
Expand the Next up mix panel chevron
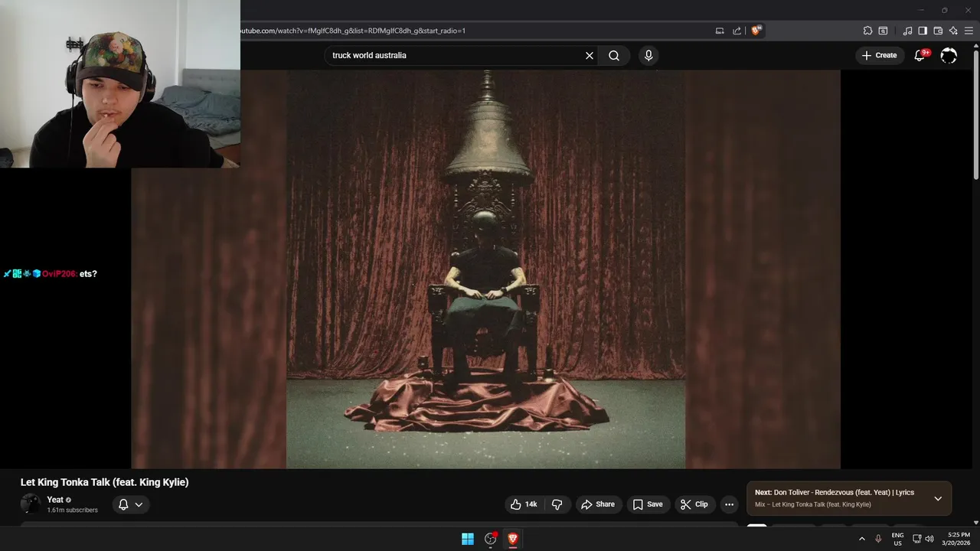(x=938, y=498)
